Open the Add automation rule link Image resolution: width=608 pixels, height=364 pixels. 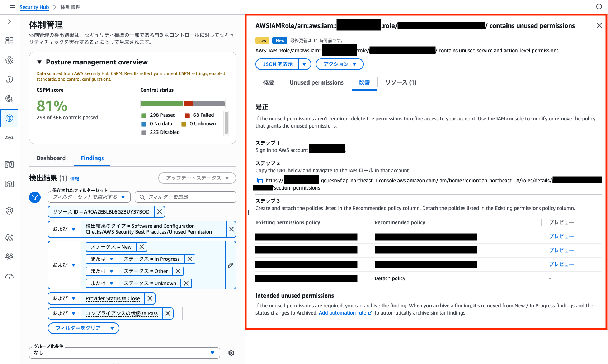pos(345,313)
